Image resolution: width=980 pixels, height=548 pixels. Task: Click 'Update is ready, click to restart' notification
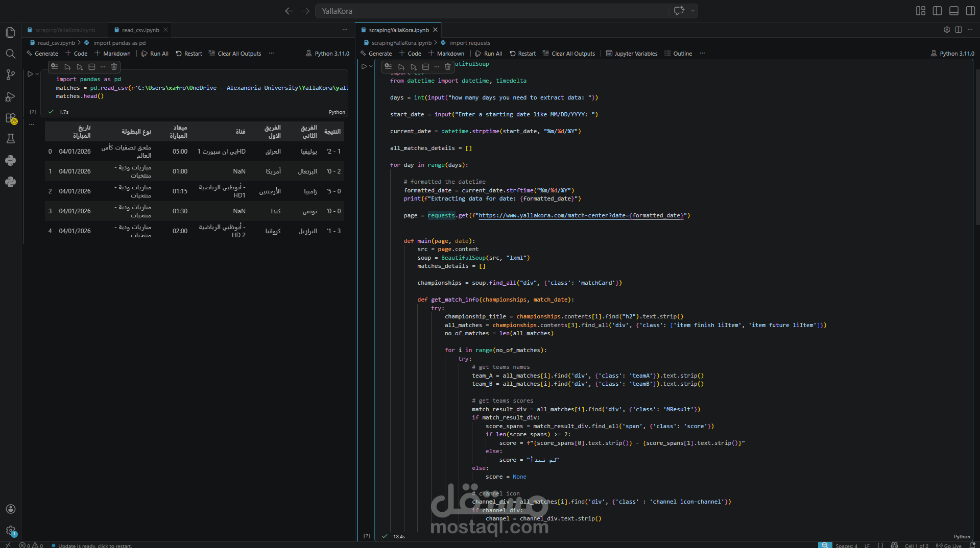coord(91,545)
